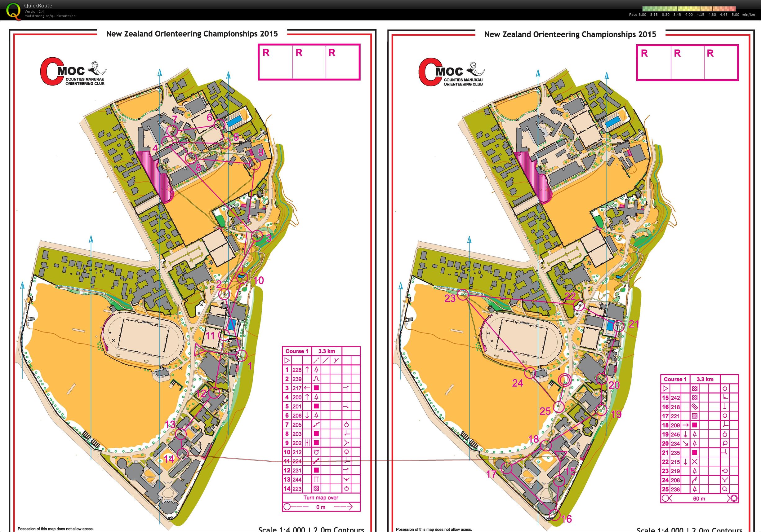Screen dimensions: 761x532
Task: Click control code 235 in right table
Action: click(x=675, y=452)
